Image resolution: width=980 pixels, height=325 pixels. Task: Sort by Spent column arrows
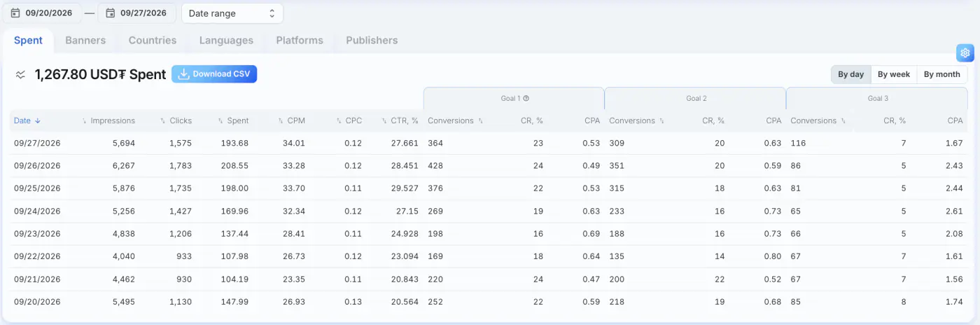click(x=220, y=120)
